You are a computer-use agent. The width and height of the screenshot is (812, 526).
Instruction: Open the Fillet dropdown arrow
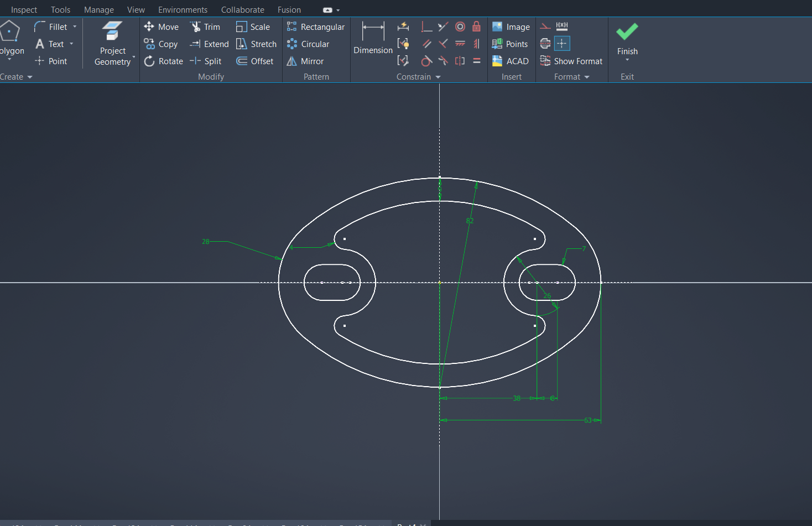[75, 27]
